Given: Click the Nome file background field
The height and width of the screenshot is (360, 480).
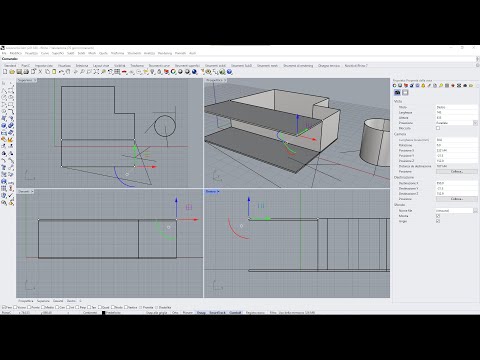Looking at the screenshot, I should click(x=454, y=211).
